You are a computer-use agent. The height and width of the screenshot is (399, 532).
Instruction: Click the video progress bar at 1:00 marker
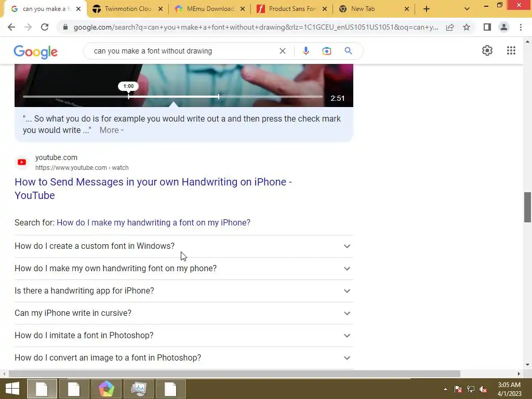pos(129,96)
